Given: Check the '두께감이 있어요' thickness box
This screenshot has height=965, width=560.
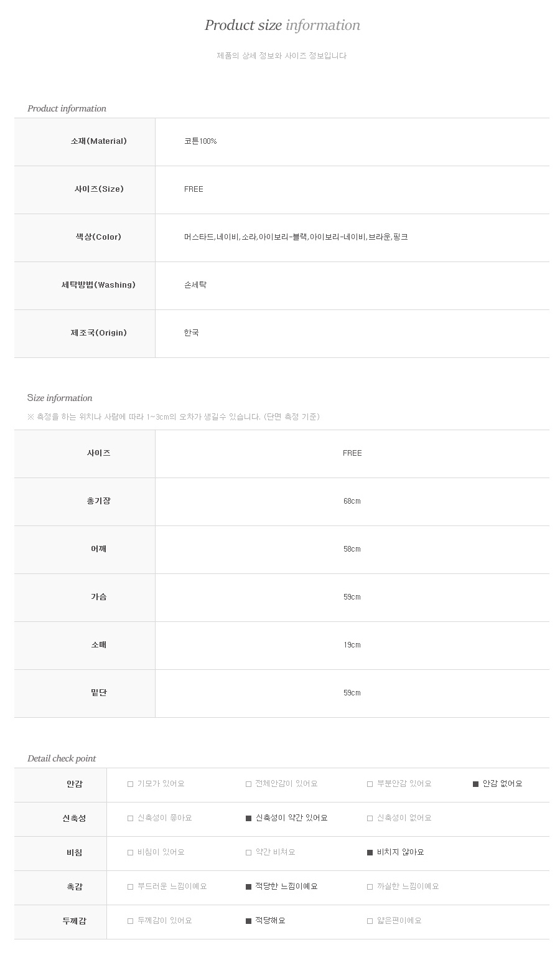Looking at the screenshot, I should click(131, 921).
